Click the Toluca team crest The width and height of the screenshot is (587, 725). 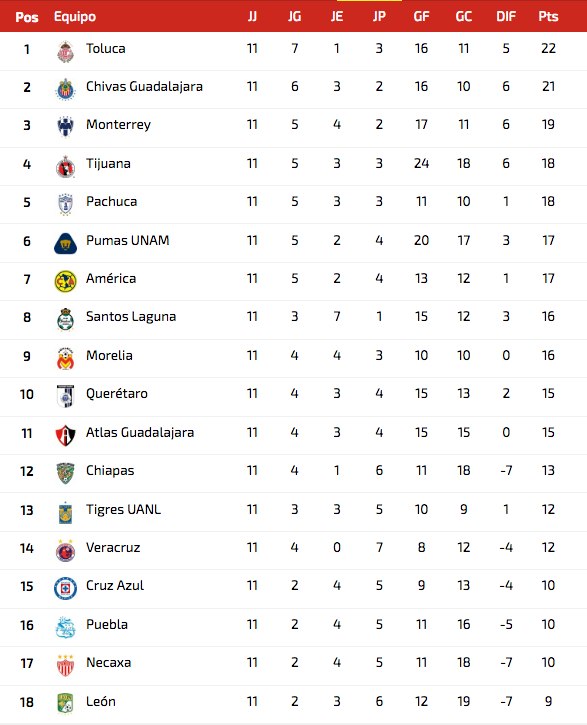tap(65, 51)
